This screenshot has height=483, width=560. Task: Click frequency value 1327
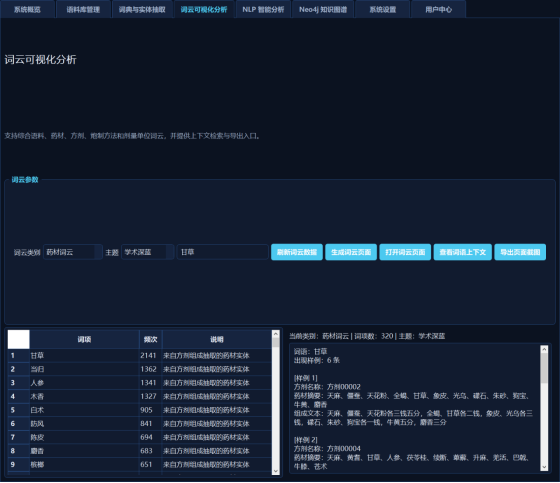tap(150, 396)
